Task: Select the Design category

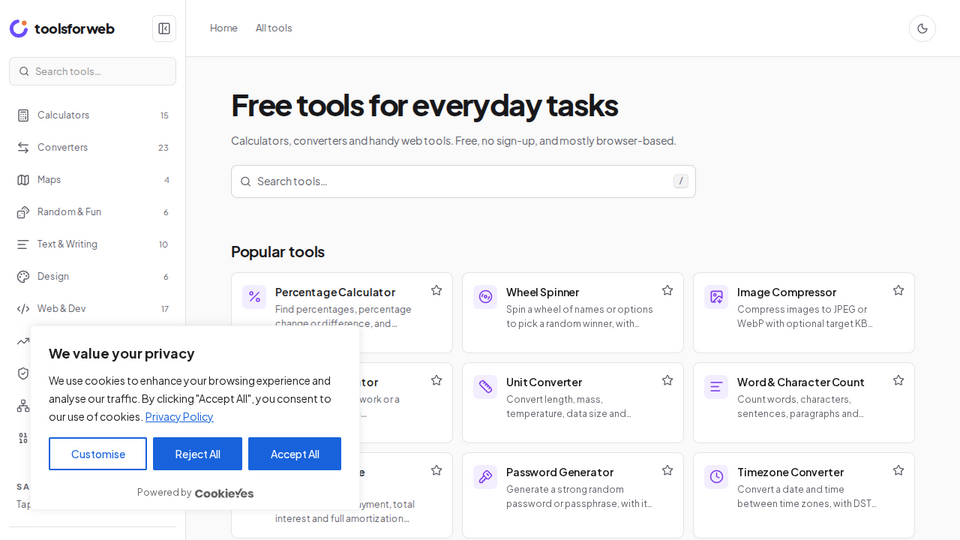Action: pyautogui.click(x=92, y=277)
